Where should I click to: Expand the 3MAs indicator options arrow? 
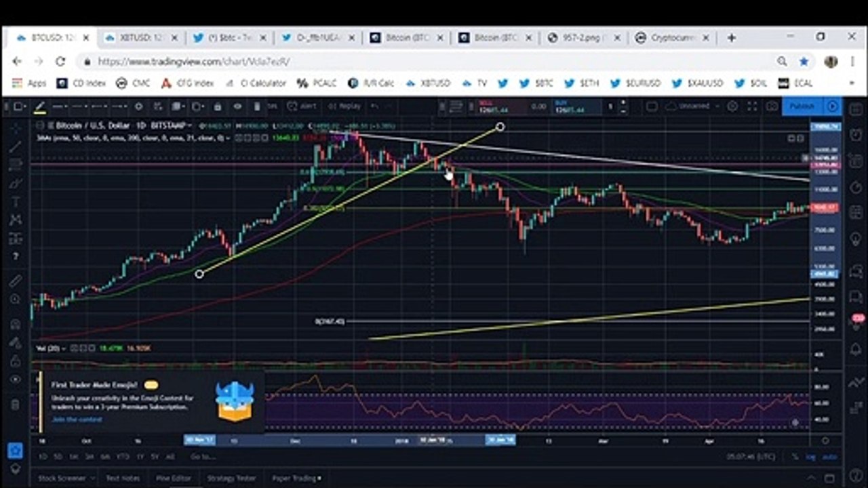[229, 138]
